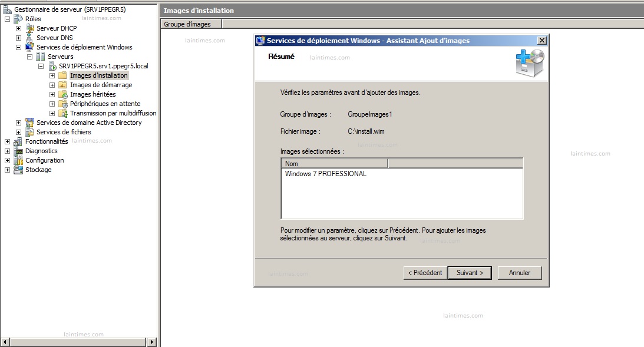Image resolution: width=644 pixels, height=347 pixels.
Task: Select Serveur DHCP in the tree
Action: (x=57, y=28)
